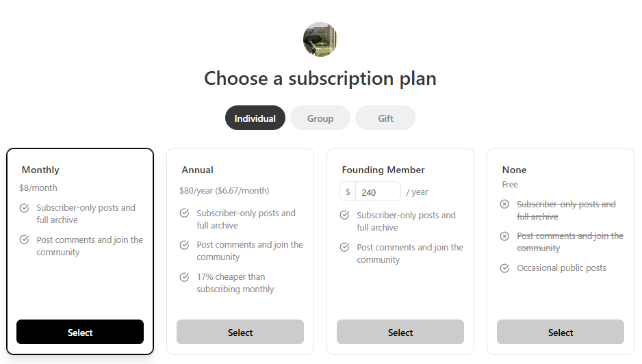Viewport: 642px width, 364px height.
Task: Click checkmark icon beside Monthly subscriber-only posts
Action: (24, 208)
